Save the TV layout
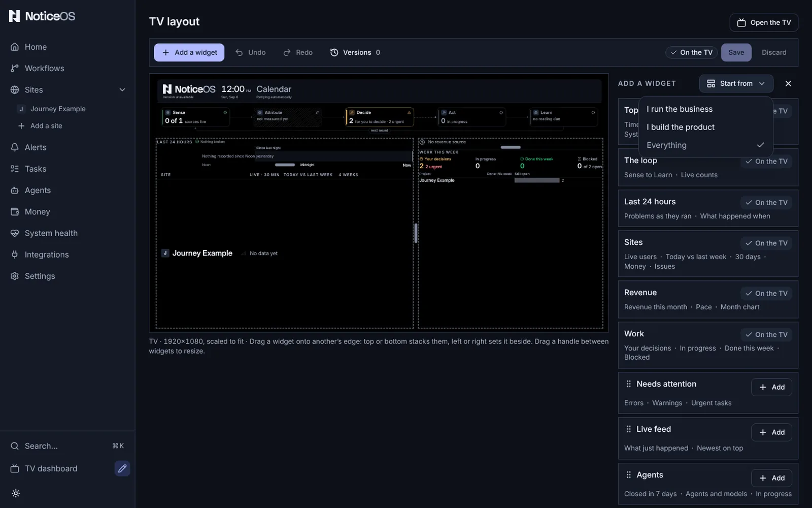This screenshot has width=812, height=508. pos(736,52)
